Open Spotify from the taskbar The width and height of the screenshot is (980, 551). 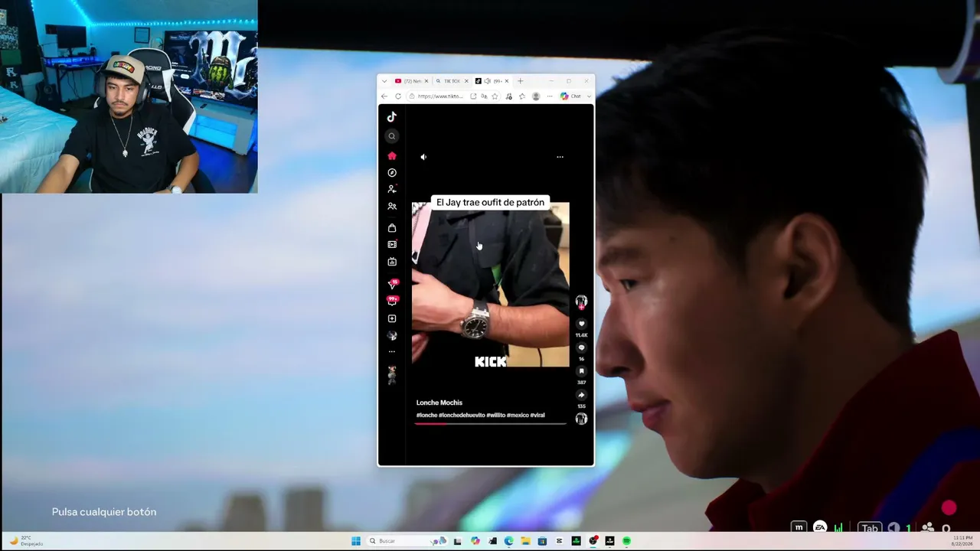point(626,541)
